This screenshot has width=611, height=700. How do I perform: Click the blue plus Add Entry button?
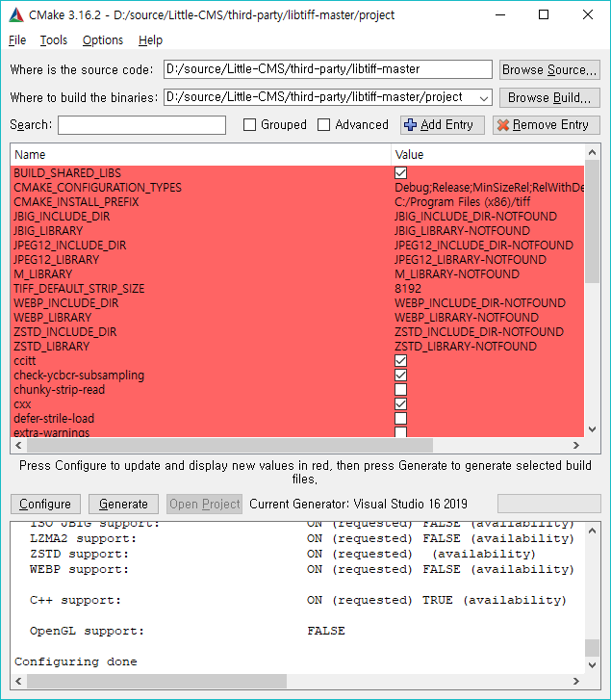(442, 125)
